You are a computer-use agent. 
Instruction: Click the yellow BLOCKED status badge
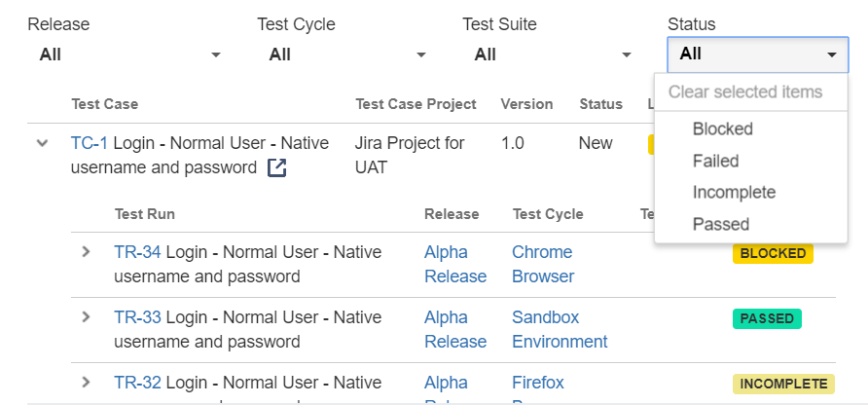coord(773,253)
